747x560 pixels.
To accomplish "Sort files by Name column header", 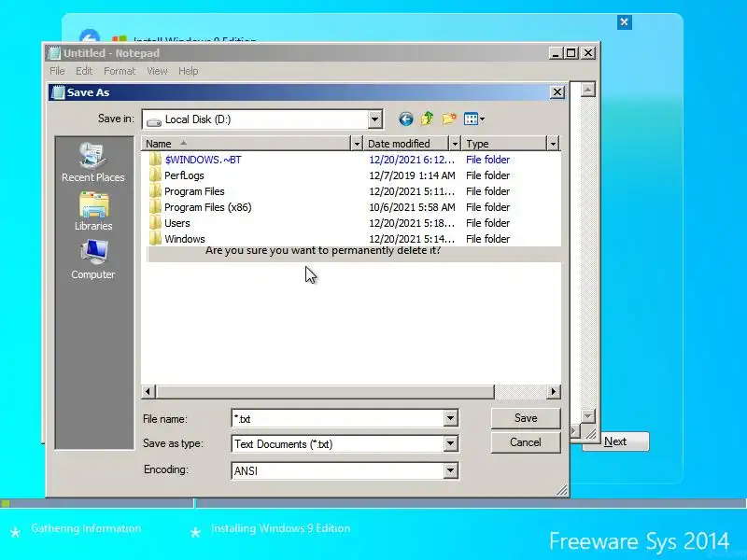I will 247,144.
